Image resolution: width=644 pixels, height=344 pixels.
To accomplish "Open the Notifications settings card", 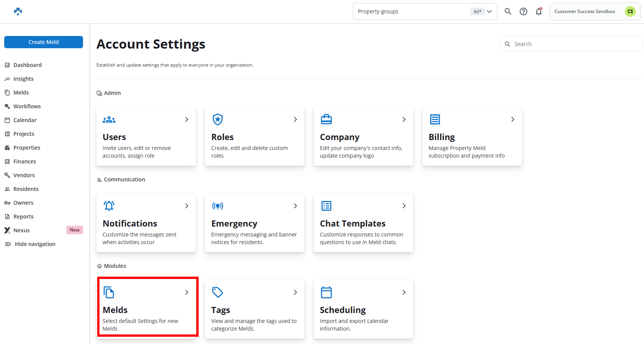I will click(x=146, y=223).
